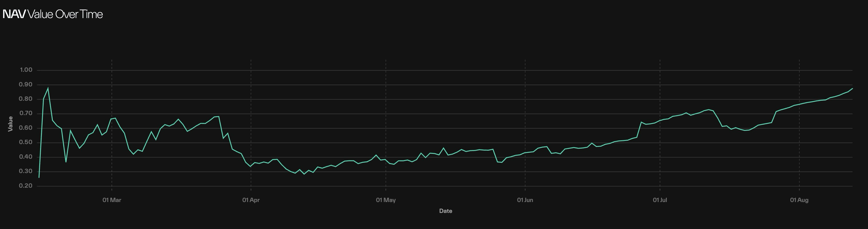Click the 0.70 y-axis tick label
Viewport: 868px width, 229px height.
[x=26, y=114]
